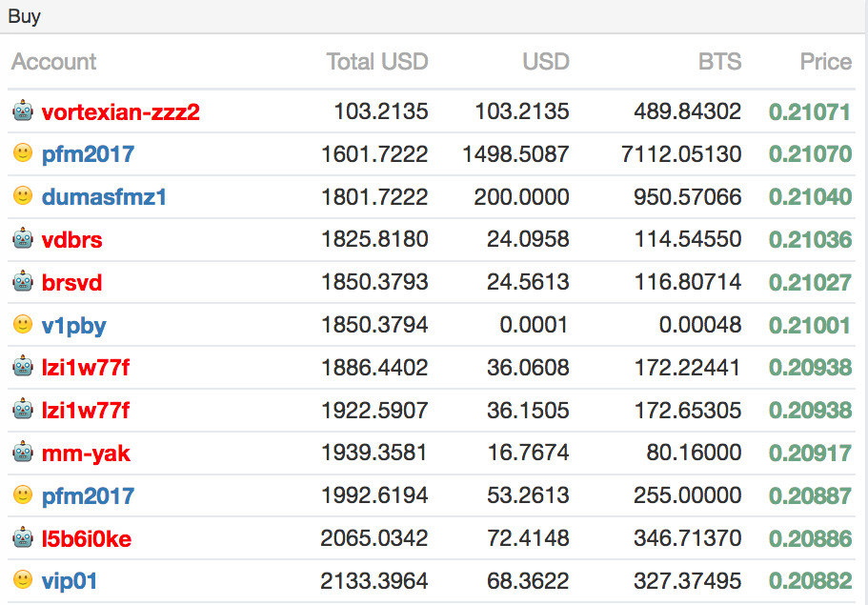Click the BTS amount 80.16000
Viewport: 868px width, 605px height.
695,454
